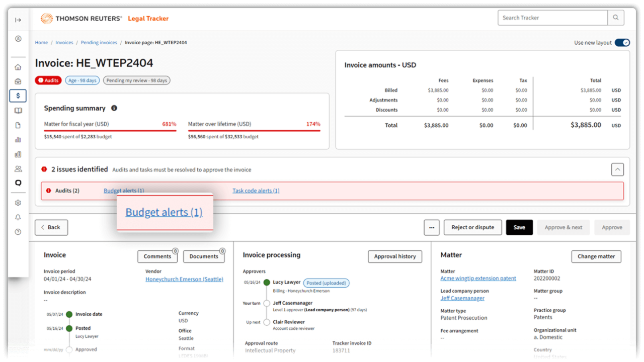This screenshot has width=644, height=362.
Task: Open the more options ellipsis menu
Action: 431,227
